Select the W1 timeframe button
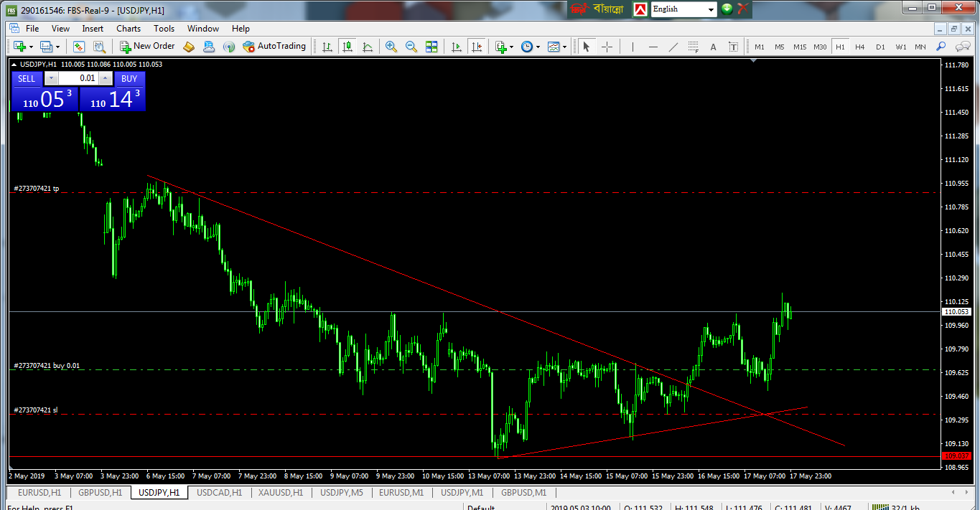Screen dimensions: 980x510 900,47
